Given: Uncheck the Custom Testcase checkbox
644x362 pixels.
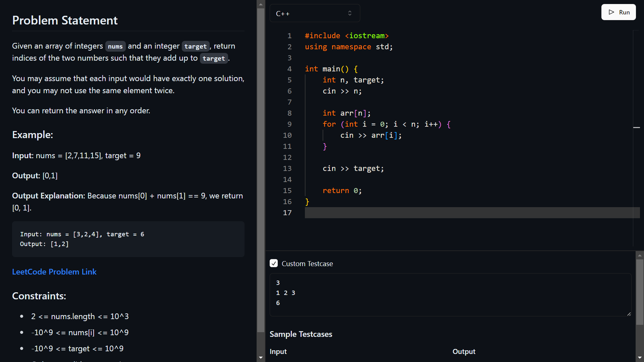Looking at the screenshot, I should tap(274, 263).
